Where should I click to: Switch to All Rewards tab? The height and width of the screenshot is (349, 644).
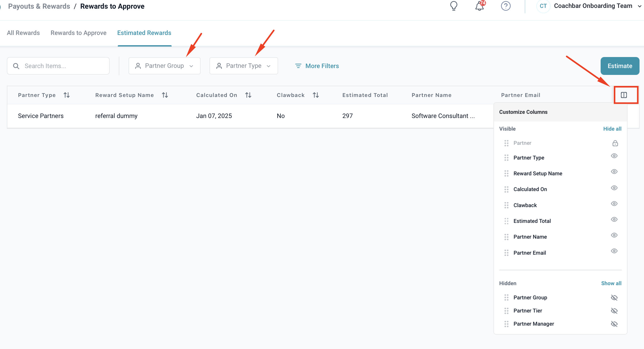tap(23, 33)
